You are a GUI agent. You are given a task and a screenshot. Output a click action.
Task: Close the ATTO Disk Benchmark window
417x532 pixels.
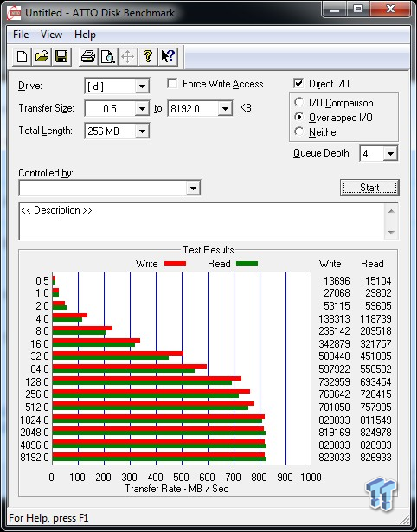[x=390, y=10]
